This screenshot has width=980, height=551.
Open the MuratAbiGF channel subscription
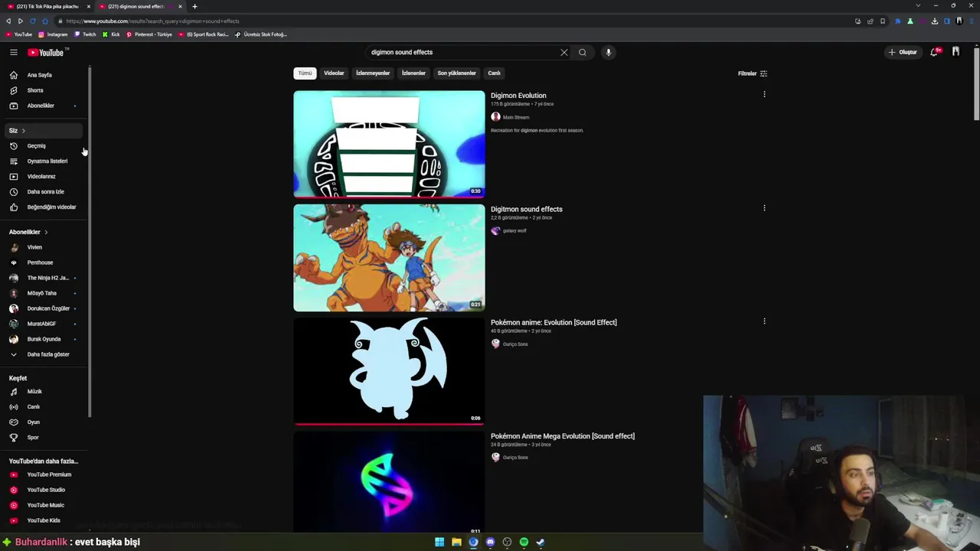coord(43,324)
